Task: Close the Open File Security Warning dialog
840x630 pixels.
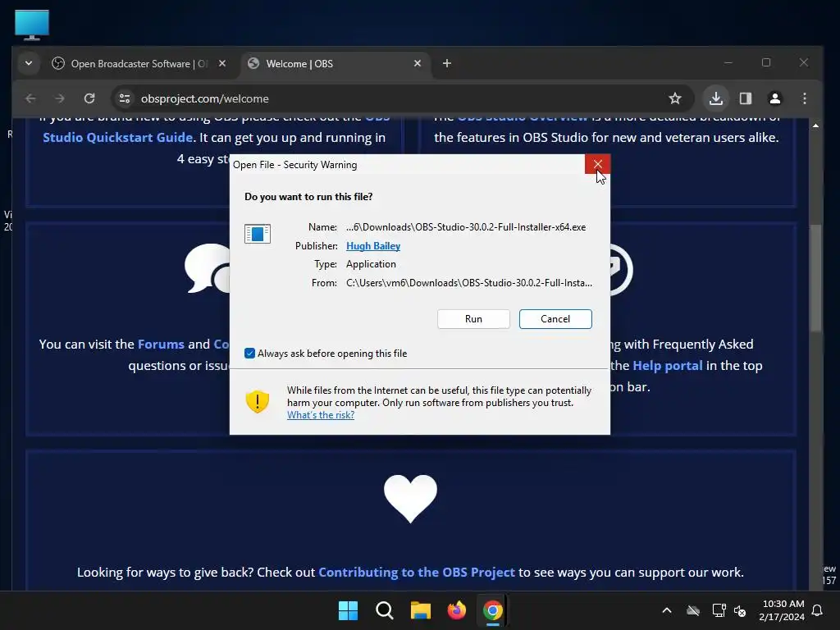Action: pos(597,164)
